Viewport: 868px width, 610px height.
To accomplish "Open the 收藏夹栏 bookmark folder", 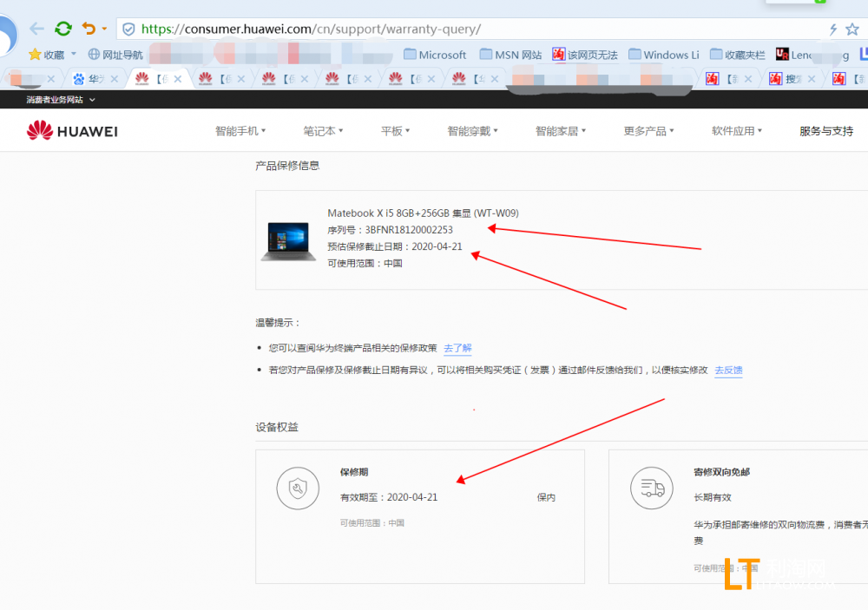I will 737,55.
